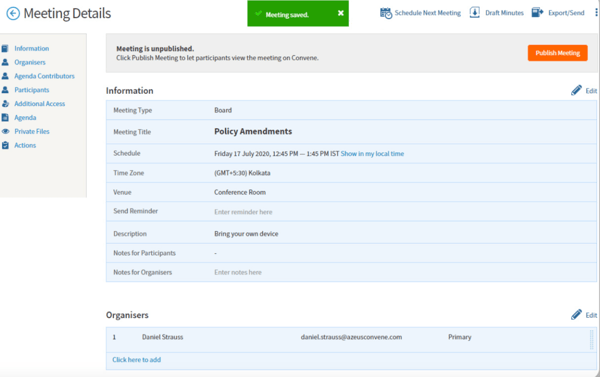Click the Actions clipboard icon
This screenshot has width=600, height=377.
[x=5, y=145]
